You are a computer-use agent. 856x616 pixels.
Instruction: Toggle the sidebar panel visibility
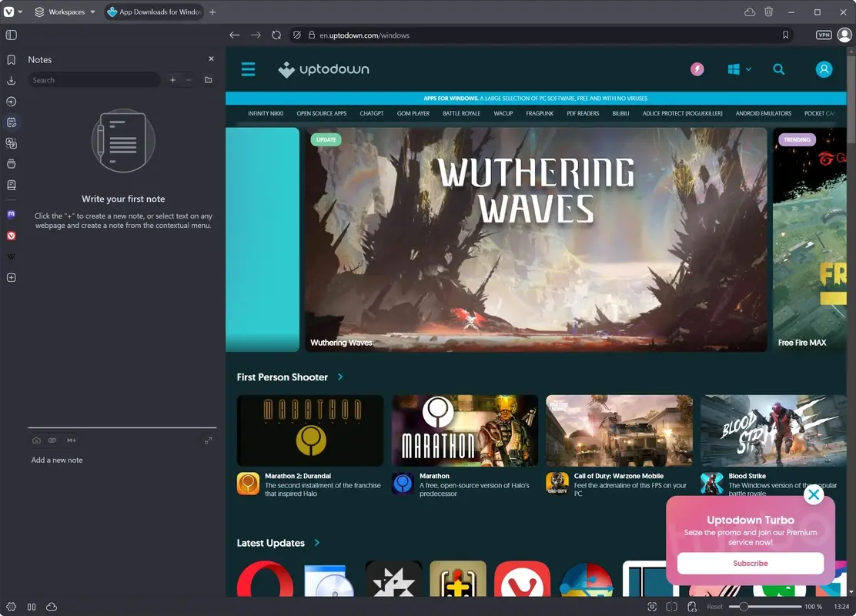click(x=11, y=35)
